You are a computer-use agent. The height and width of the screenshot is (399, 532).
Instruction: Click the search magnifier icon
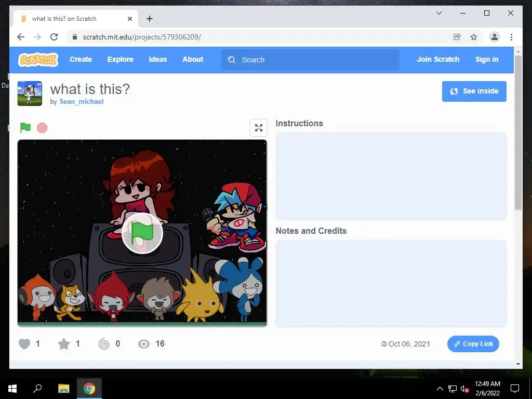[x=232, y=60]
